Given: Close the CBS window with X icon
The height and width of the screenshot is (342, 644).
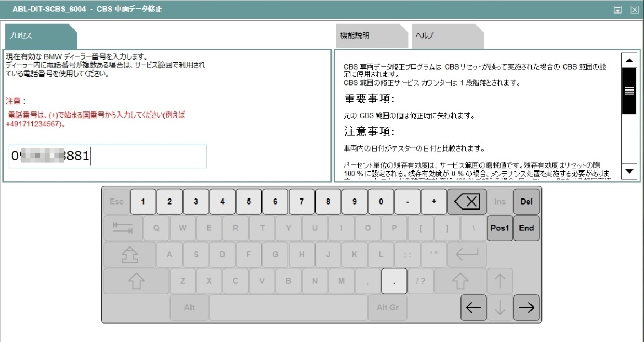Looking at the screenshot, I should click(x=634, y=10).
